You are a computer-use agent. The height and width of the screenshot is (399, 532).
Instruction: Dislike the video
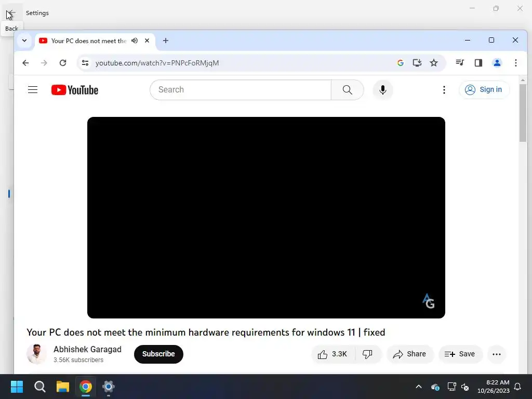pyautogui.click(x=368, y=354)
